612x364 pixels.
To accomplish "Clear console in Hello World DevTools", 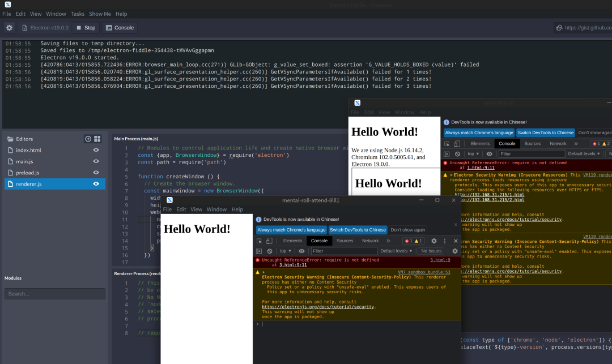I will 457,154.
